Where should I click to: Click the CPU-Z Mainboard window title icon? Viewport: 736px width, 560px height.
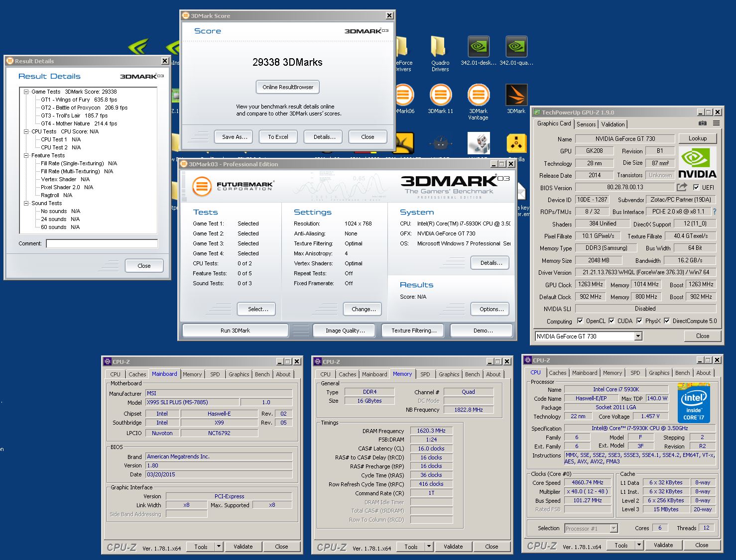107,362
